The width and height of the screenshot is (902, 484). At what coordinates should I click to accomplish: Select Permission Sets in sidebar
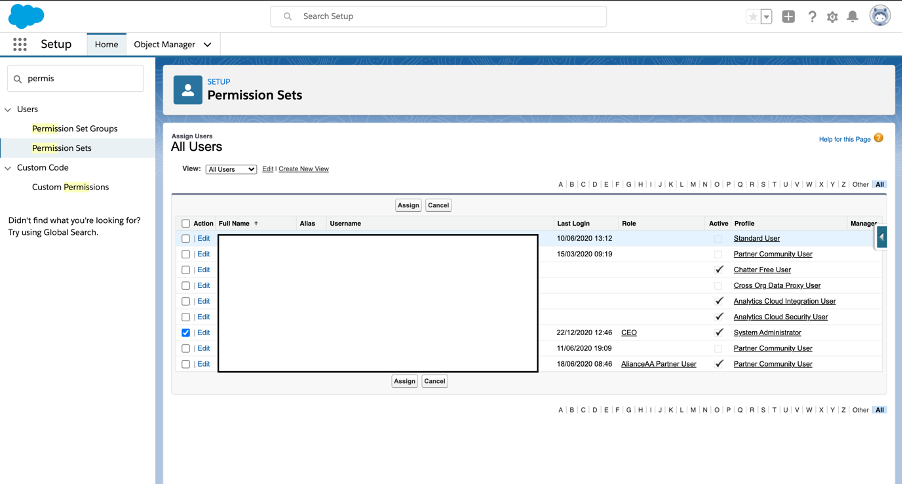pyautogui.click(x=62, y=148)
